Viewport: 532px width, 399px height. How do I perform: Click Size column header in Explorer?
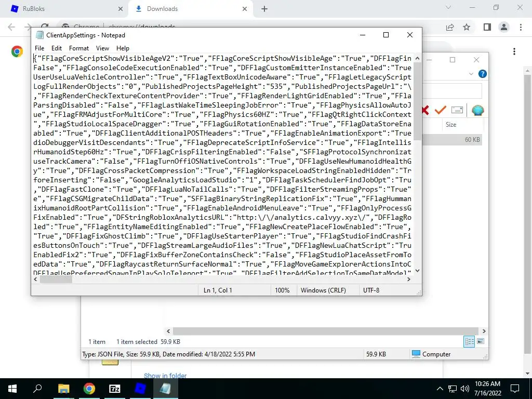point(451,125)
